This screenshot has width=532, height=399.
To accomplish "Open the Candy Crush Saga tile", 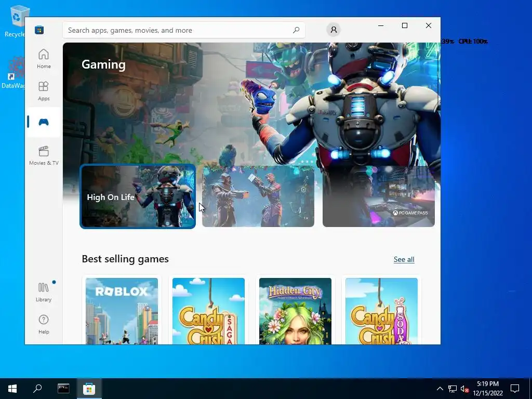I will 208,311.
